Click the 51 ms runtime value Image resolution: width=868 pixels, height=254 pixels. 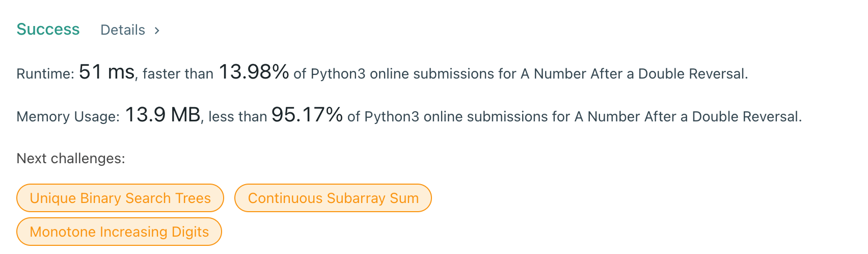tap(106, 72)
